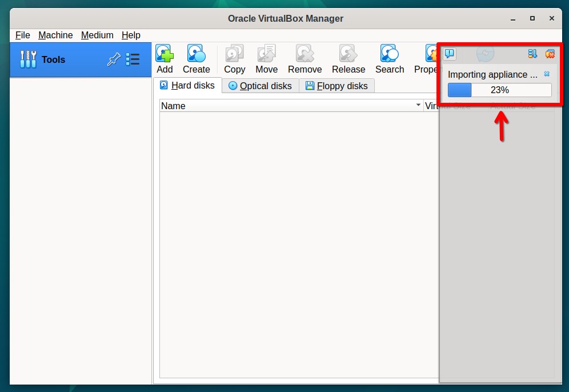Screen dimensions: 569x392
Task: Click the Importing appliance label
Action: tap(492, 74)
